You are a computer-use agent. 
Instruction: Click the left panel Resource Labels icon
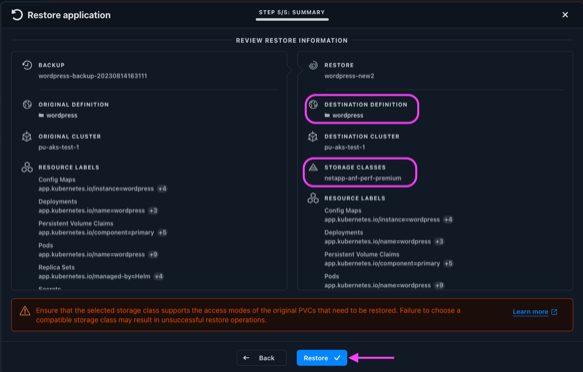(27, 167)
